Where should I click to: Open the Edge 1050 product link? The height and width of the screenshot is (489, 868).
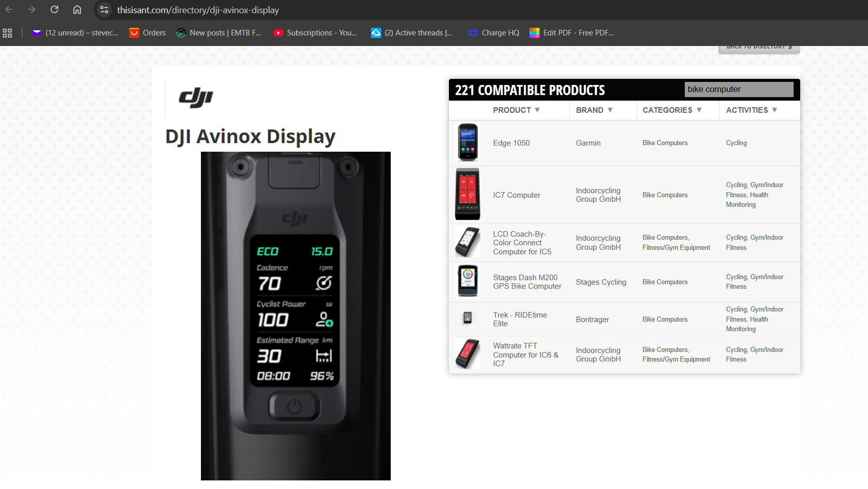511,143
